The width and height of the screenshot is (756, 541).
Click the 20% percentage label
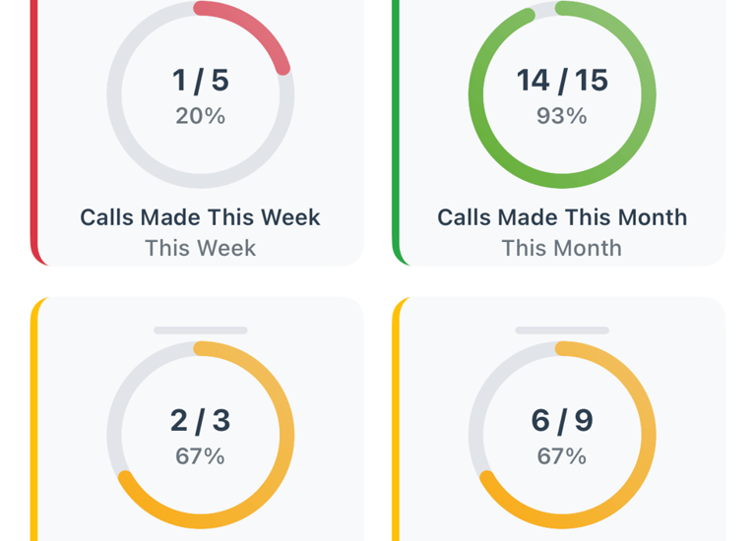(x=201, y=116)
